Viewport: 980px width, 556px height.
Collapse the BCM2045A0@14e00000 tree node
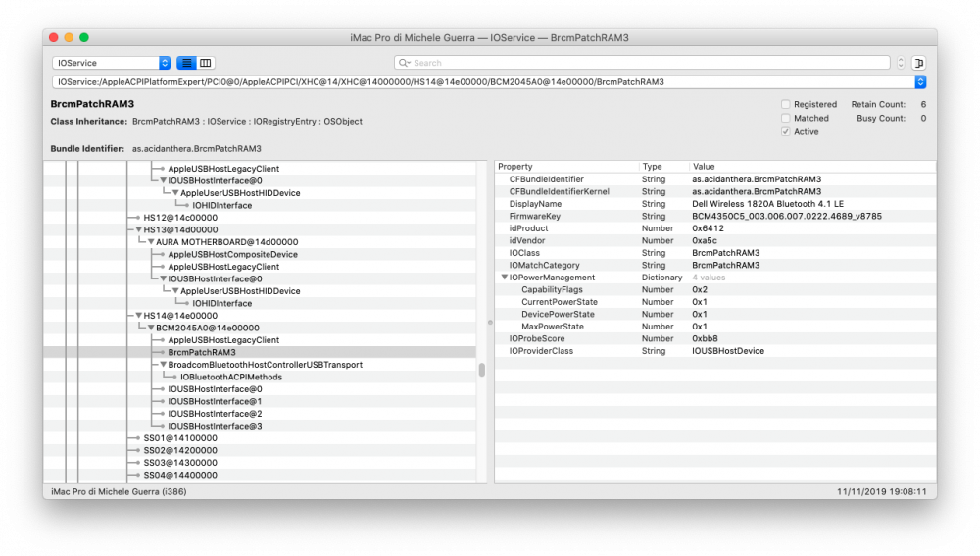(x=151, y=328)
